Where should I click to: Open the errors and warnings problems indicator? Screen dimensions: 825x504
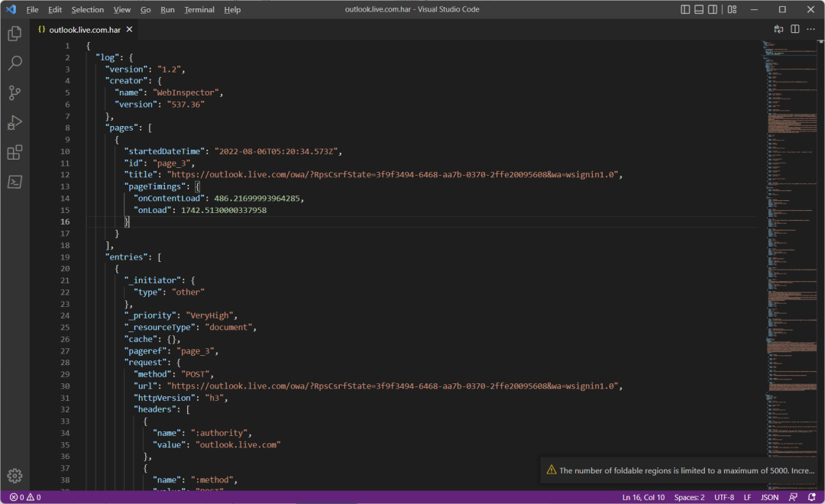point(24,497)
